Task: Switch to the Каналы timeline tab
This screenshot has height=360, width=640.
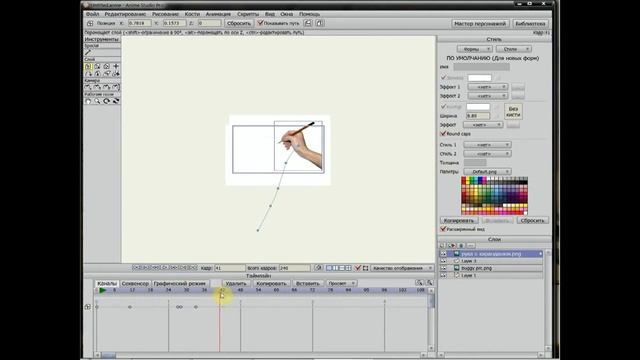Action: click(x=107, y=283)
